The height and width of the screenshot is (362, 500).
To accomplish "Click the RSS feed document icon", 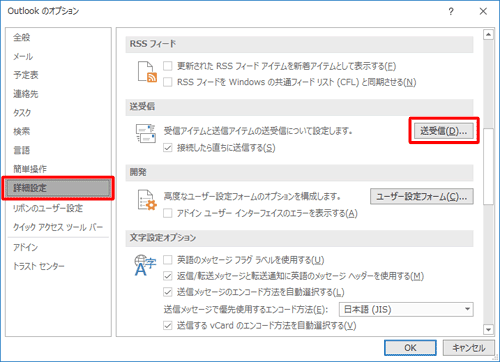I will (x=147, y=72).
